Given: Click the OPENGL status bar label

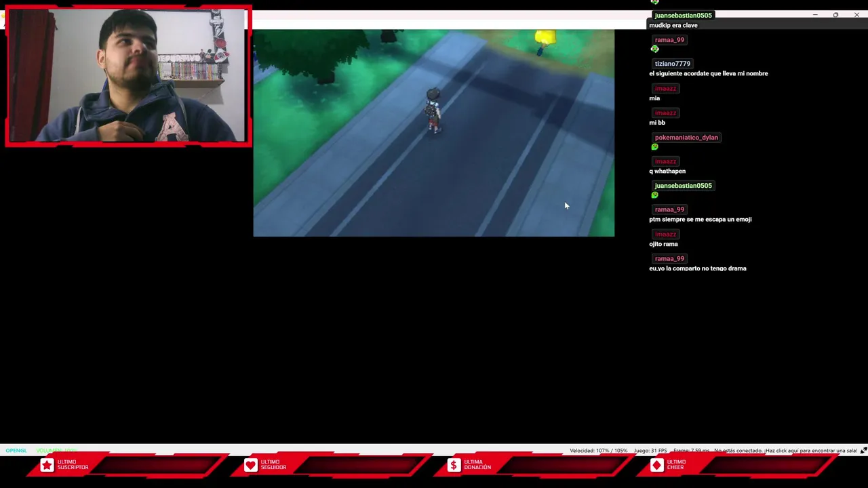Looking at the screenshot, I should [16, 451].
